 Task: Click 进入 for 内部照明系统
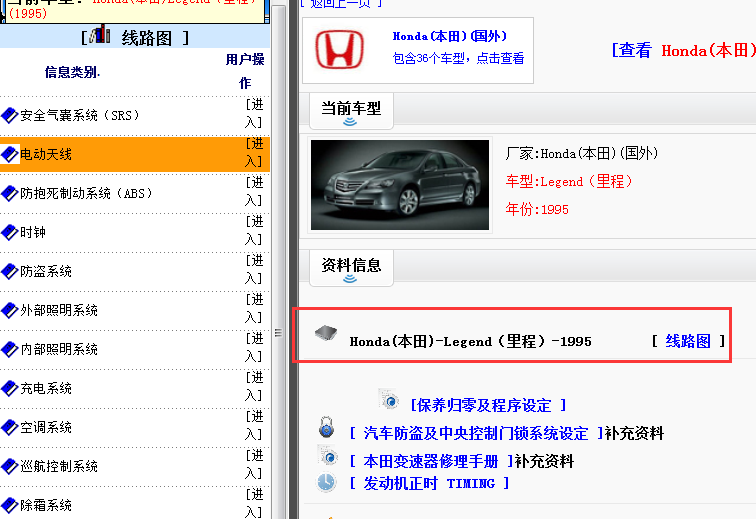coord(254,348)
